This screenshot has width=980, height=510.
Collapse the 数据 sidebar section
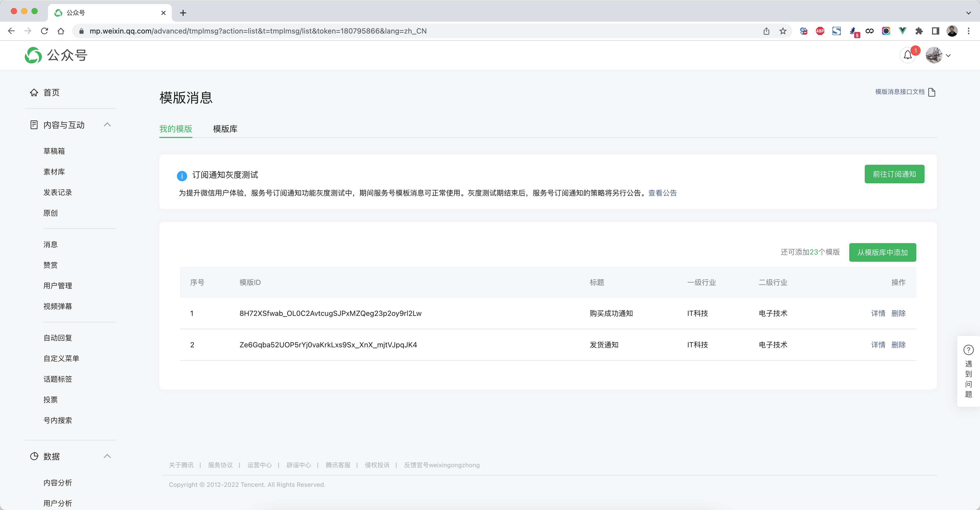pyautogui.click(x=107, y=456)
